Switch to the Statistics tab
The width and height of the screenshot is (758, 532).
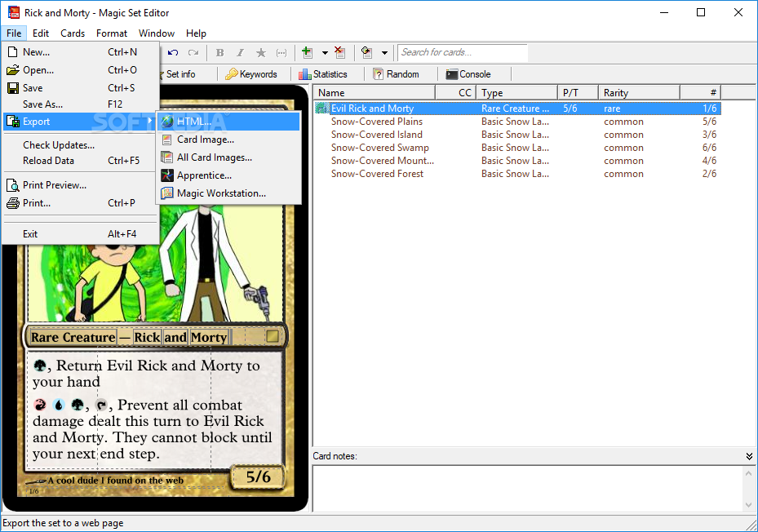click(x=323, y=74)
